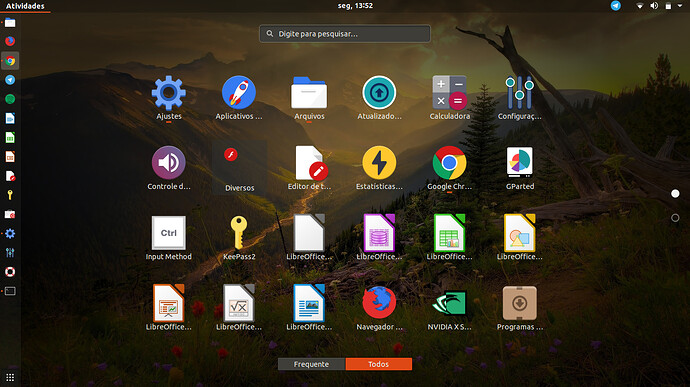
Task: Select the first page indicator dot
Action: click(675, 194)
